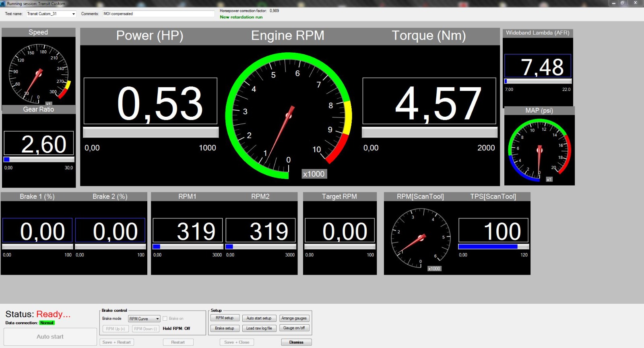This screenshot has width=644, height=348.
Task: Click the MAP (psi) header
Action: [x=539, y=111]
